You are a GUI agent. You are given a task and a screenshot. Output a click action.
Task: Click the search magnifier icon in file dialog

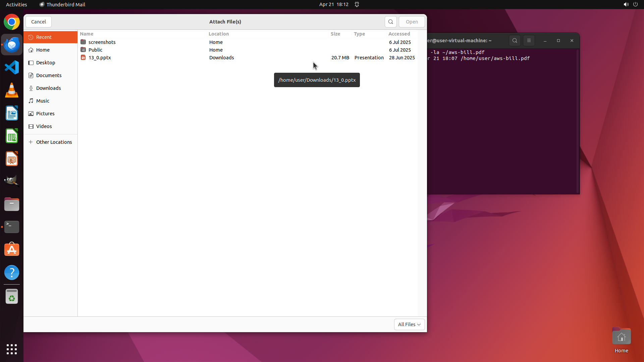(x=390, y=22)
